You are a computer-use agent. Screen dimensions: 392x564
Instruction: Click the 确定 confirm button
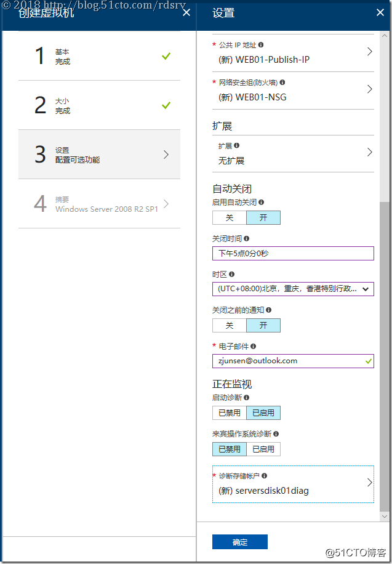tap(240, 542)
